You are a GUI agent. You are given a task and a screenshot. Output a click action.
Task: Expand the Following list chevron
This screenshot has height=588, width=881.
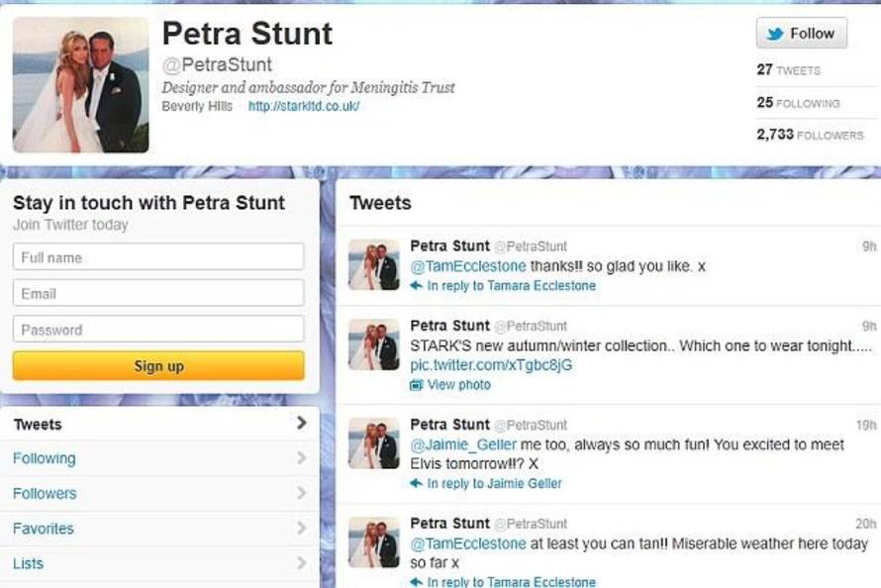(301, 458)
